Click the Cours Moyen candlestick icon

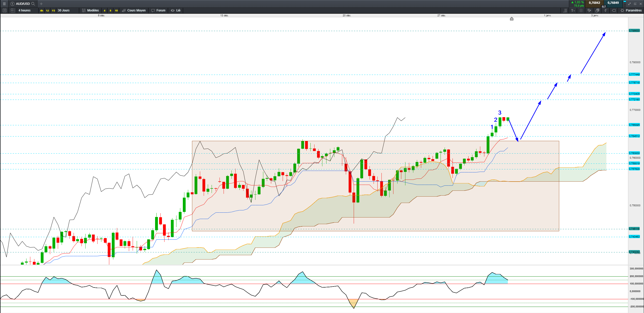coord(124,10)
